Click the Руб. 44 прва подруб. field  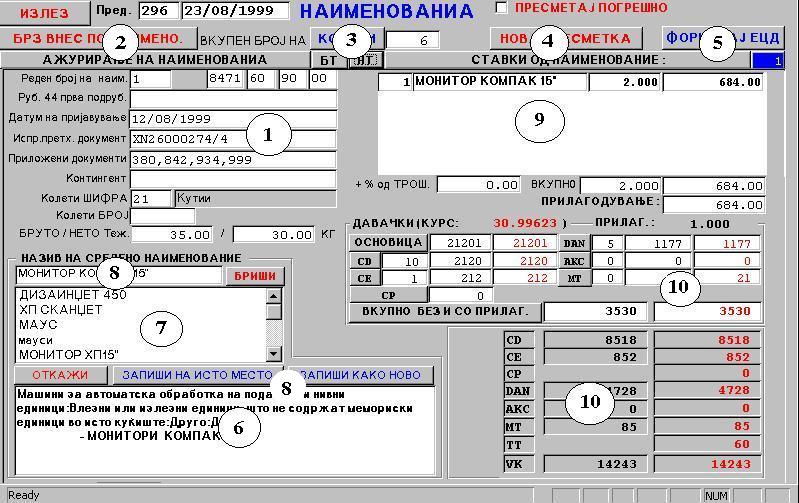click(233, 99)
